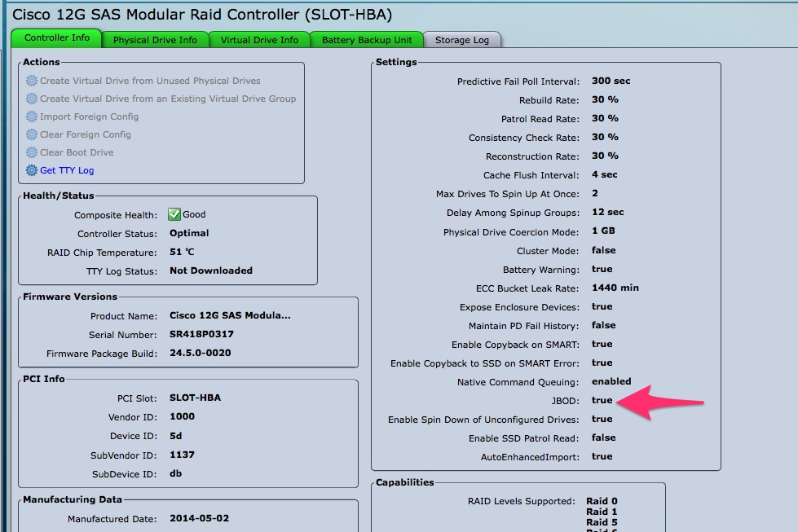Click Create Virtual Drive from Unused Physical Drives
This screenshot has width=798, height=532.
pos(150,81)
